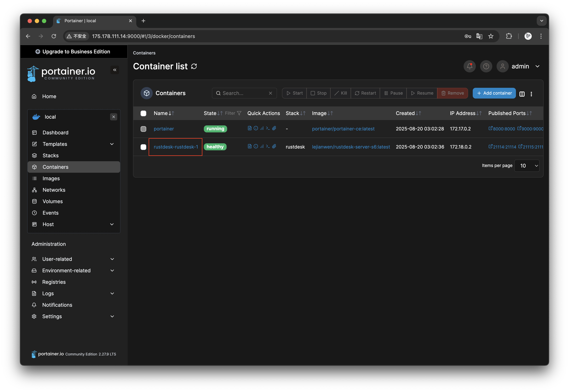The width and height of the screenshot is (569, 392).
Task: Collapse the sidebar with double-chevron icon
Action: click(x=115, y=70)
